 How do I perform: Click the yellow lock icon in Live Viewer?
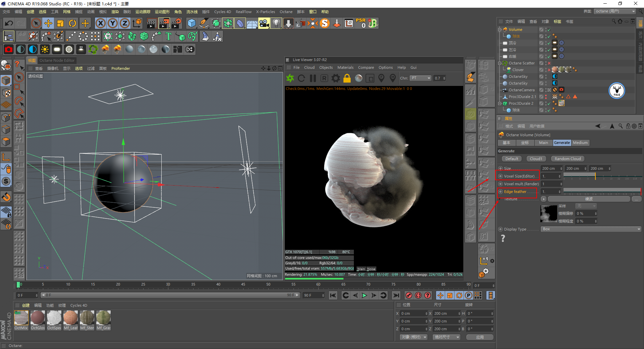pos(347,78)
